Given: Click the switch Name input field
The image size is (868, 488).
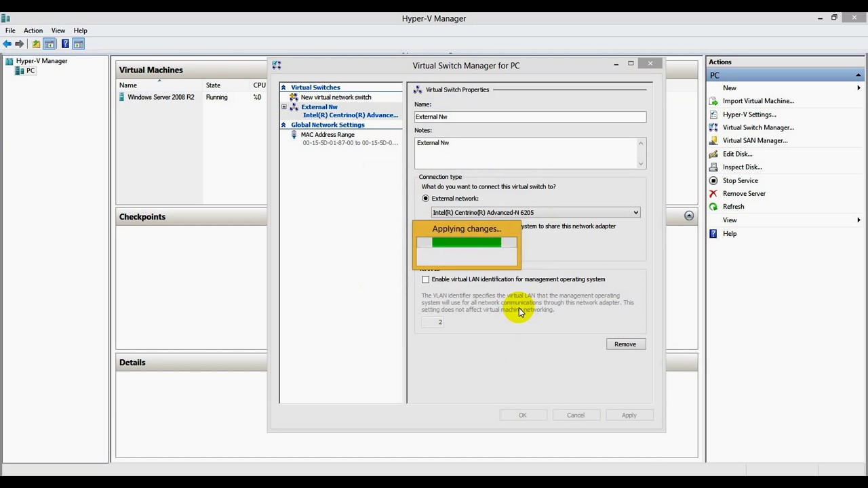Looking at the screenshot, I should 530,117.
